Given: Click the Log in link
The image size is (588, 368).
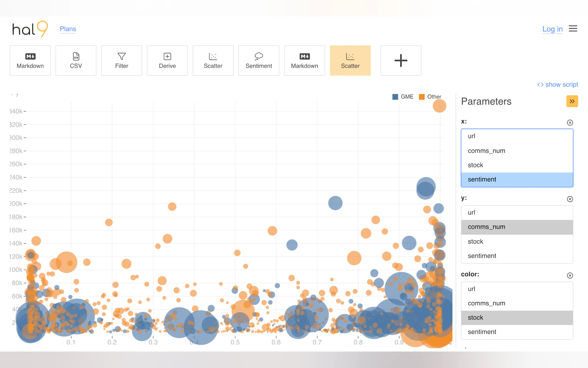Looking at the screenshot, I should (x=552, y=29).
